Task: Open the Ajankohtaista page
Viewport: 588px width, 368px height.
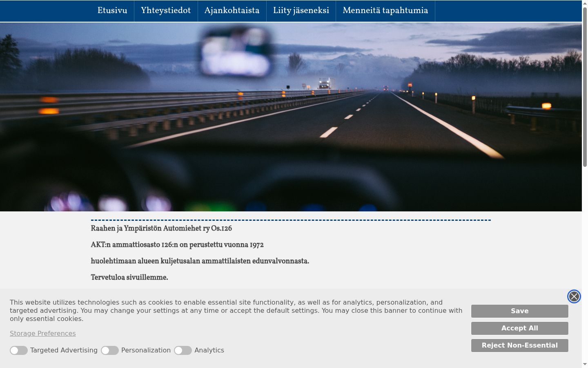Action: pyautogui.click(x=232, y=11)
